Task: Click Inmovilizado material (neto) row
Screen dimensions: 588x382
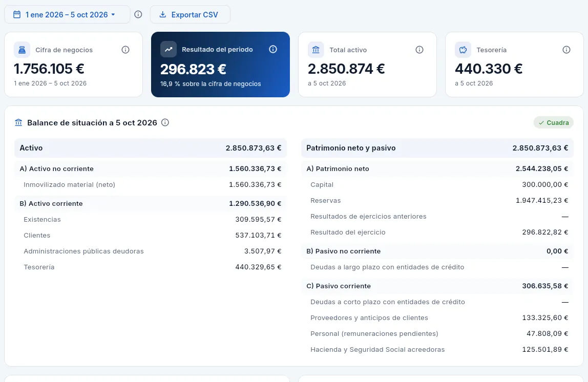Action: [151, 185]
